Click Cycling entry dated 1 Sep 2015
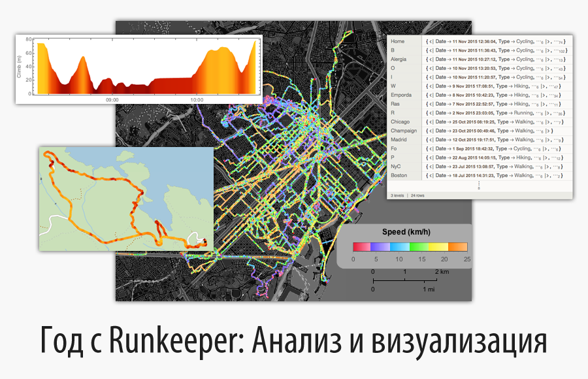 click(x=493, y=148)
